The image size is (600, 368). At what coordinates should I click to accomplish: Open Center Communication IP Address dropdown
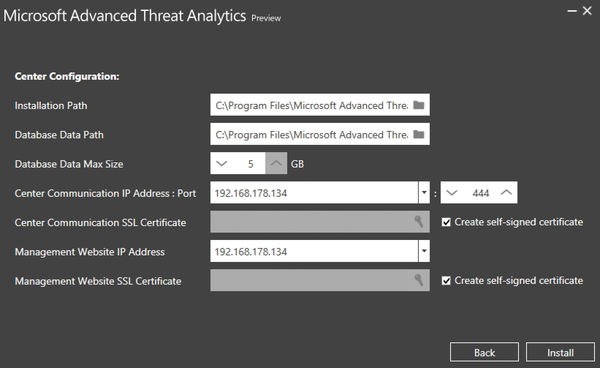coord(424,193)
